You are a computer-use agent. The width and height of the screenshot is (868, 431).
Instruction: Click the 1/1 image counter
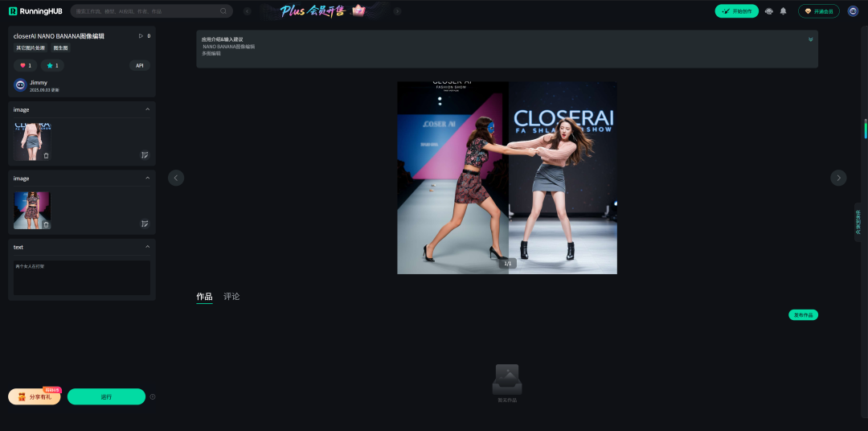(508, 264)
